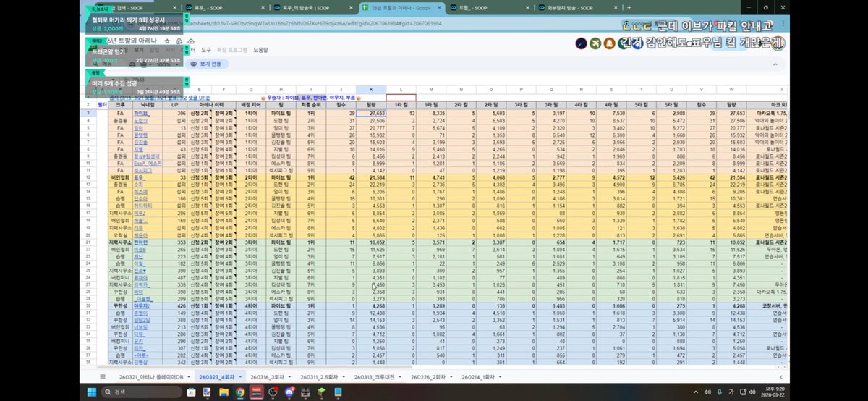This screenshot has width=868, height=401.
Task: Switch to sheet tab 260214_1회차
Action: pos(481,378)
